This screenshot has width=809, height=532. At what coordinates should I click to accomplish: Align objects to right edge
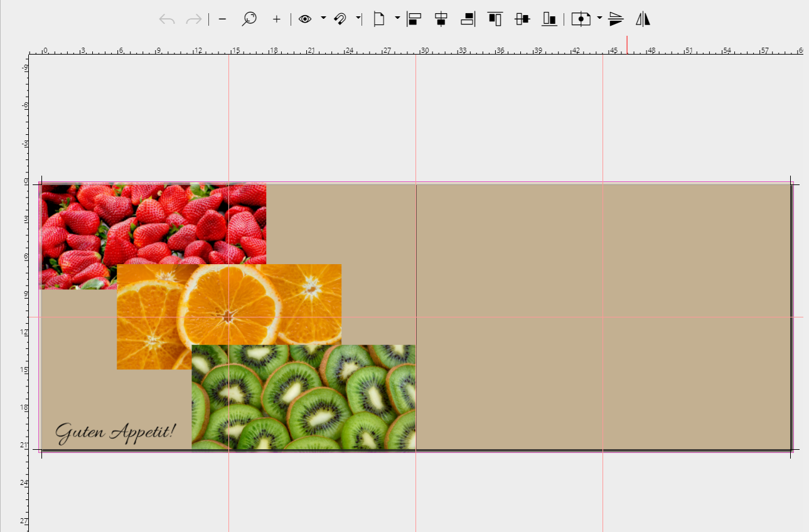click(468, 19)
